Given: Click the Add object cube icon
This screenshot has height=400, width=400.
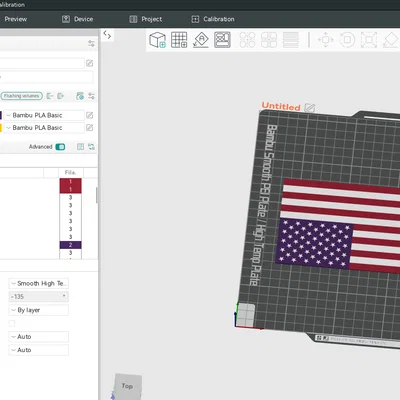Looking at the screenshot, I should pyautogui.click(x=157, y=40).
